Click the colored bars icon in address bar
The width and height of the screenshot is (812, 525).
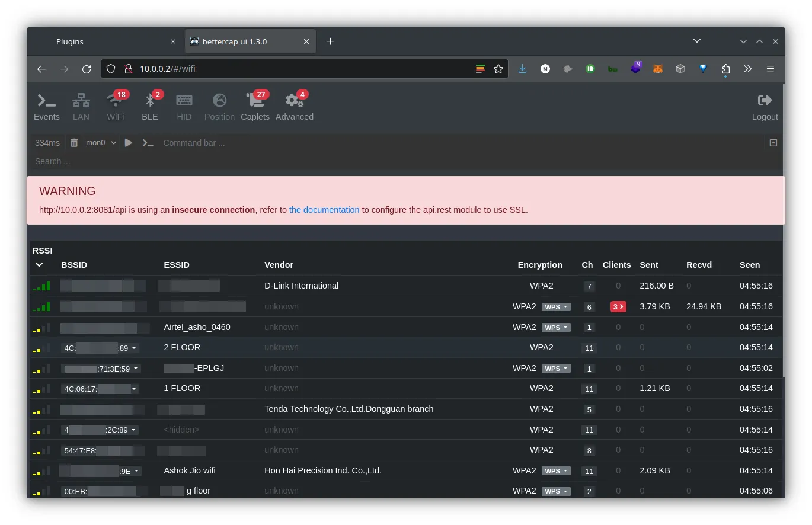point(481,69)
